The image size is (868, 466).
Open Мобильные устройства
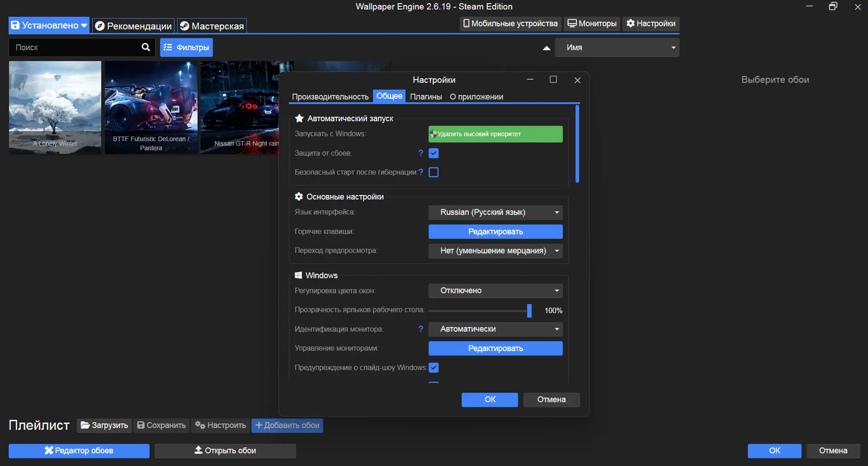[510, 24]
